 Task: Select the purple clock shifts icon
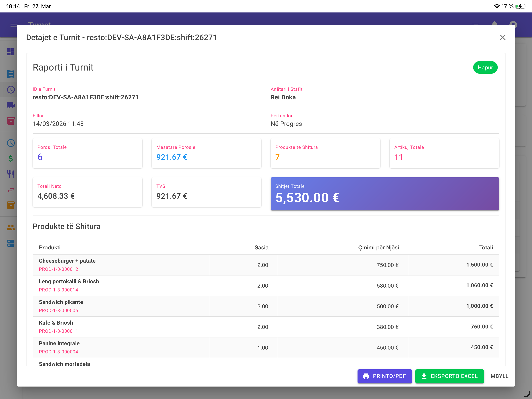11,90
